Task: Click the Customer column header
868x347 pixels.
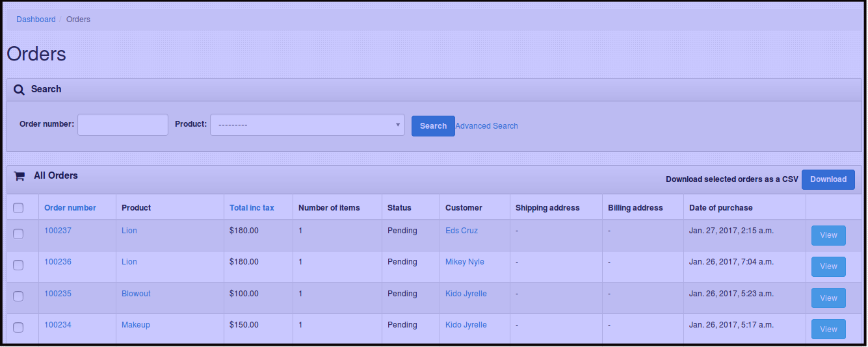Action: [464, 208]
